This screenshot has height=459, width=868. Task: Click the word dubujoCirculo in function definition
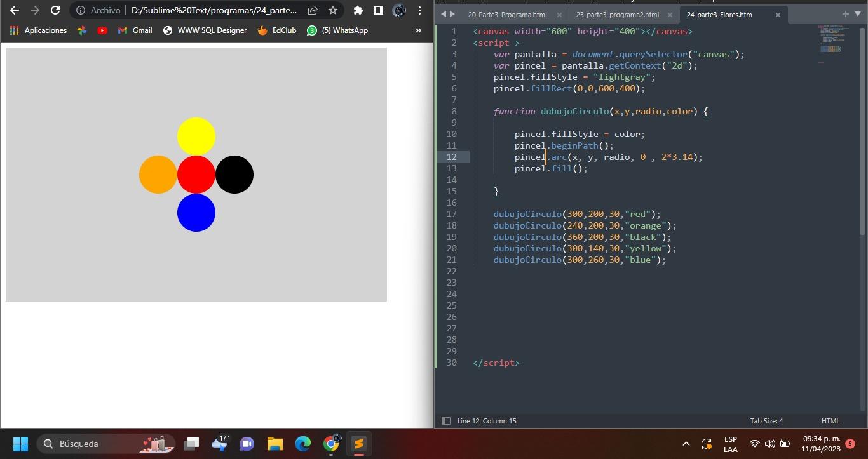[574, 111]
